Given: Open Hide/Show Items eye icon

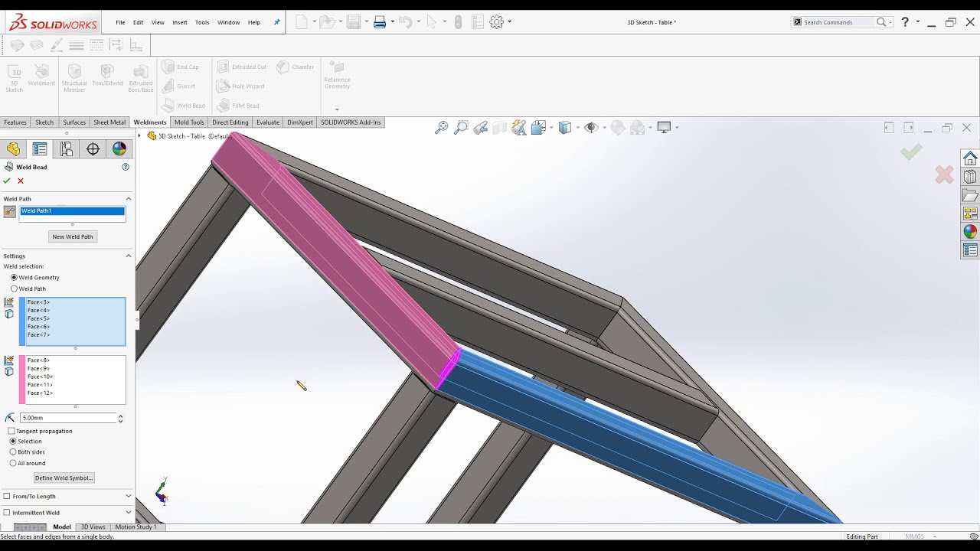Looking at the screenshot, I should tap(590, 128).
